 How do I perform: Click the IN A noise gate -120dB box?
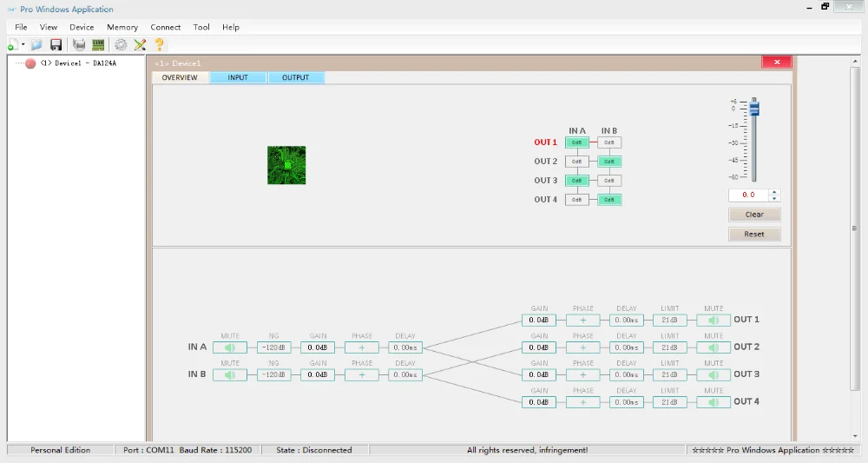pos(274,347)
